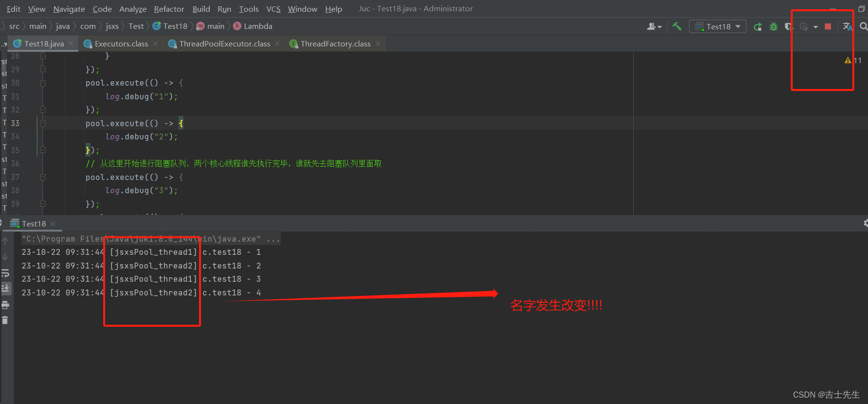Image resolution: width=868 pixels, height=404 pixels.
Task: Open Search Everywhere magnifier icon
Action: 864,26
